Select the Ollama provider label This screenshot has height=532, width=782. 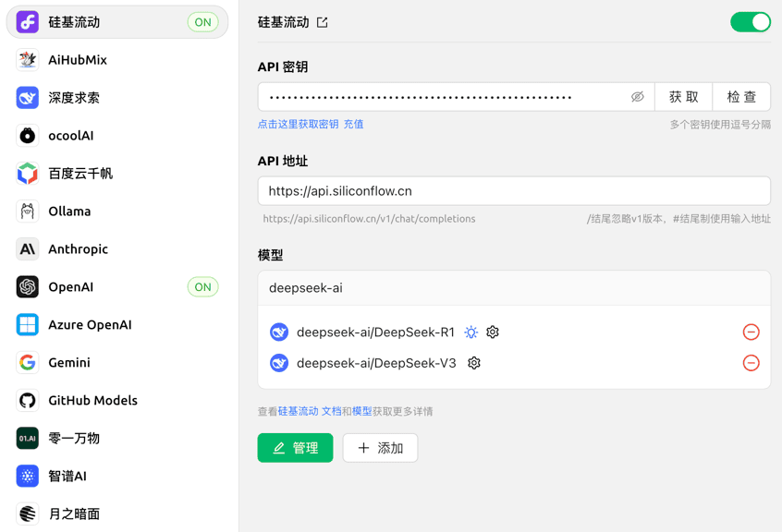coord(69,212)
